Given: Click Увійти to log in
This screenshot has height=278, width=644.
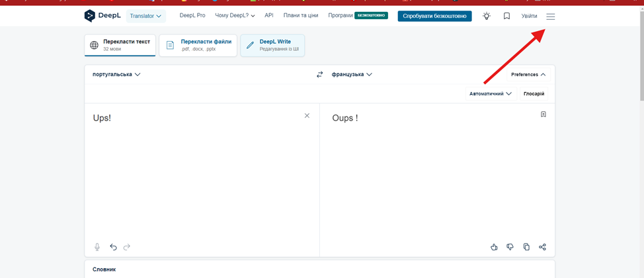Looking at the screenshot, I should 529,16.
